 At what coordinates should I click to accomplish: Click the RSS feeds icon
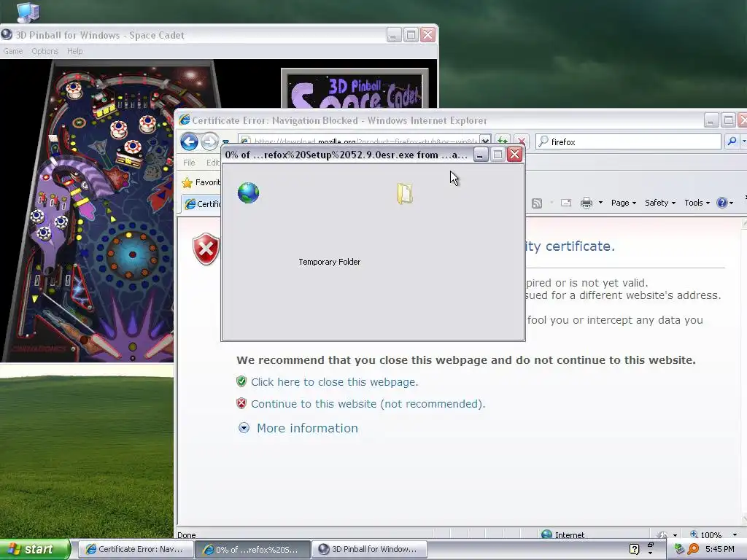[x=537, y=203]
